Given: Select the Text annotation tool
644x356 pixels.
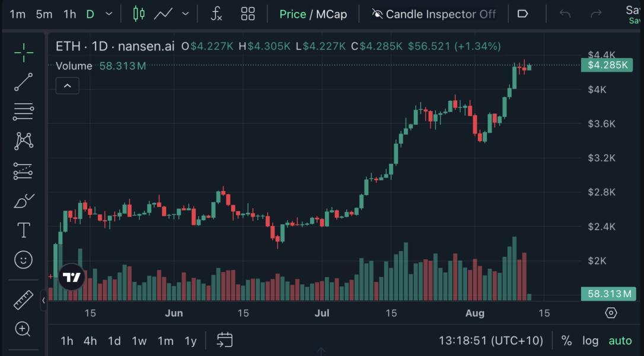Looking at the screenshot, I should (23, 230).
